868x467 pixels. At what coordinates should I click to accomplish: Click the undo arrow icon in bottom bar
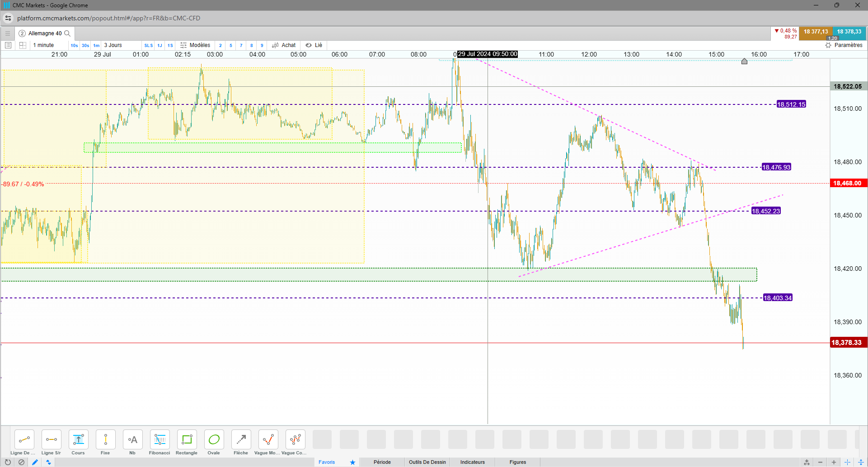tap(8, 462)
